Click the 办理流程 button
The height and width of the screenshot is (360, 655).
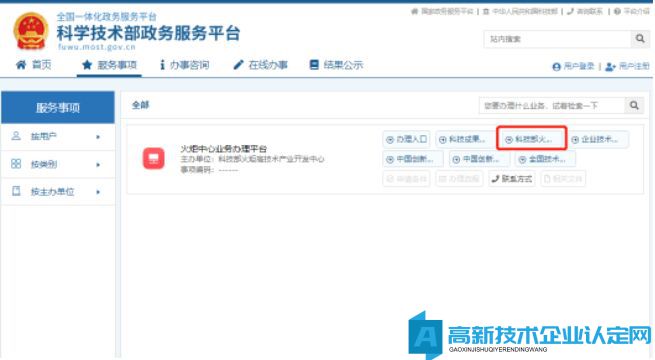[460, 179]
